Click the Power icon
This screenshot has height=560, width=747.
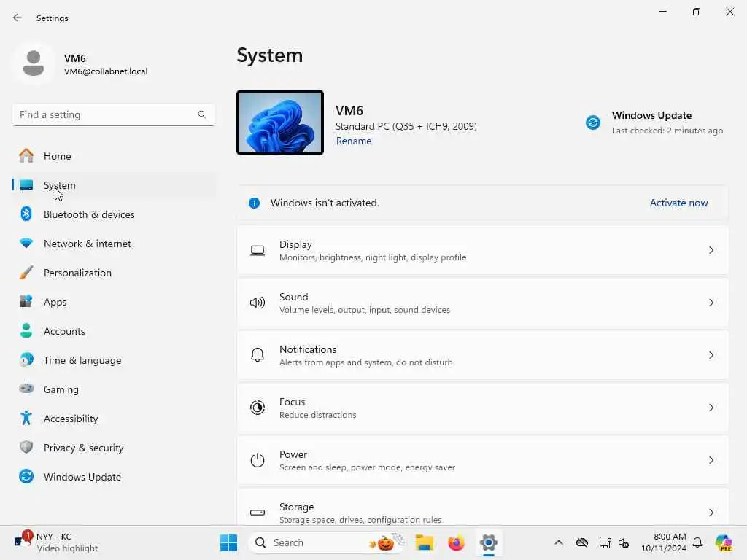[x=258, y=460]
